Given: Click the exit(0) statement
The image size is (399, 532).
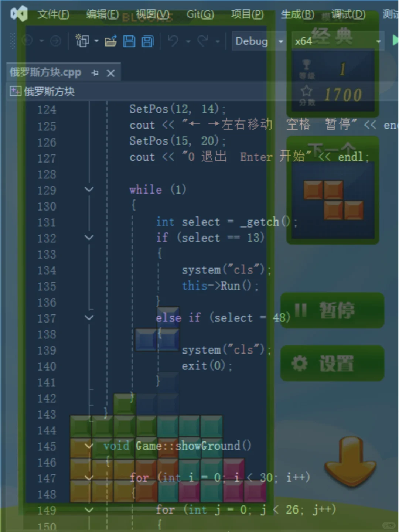Looking at the screenshot, I should point(206,366).
